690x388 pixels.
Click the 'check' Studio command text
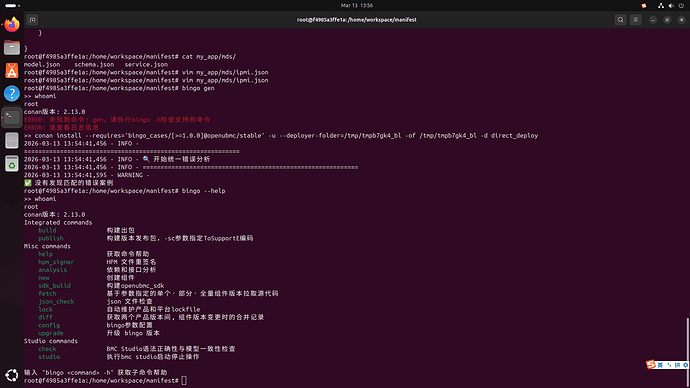click(x=47, y=349)
